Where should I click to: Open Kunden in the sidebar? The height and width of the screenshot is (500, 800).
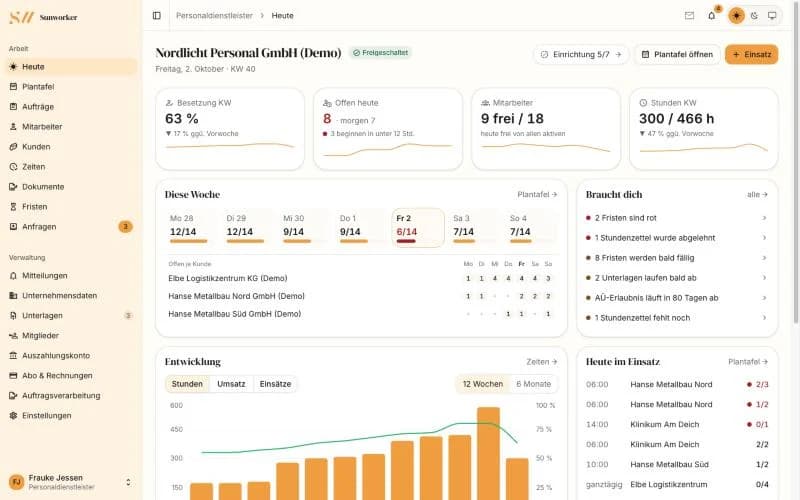(x=71, y=146)
